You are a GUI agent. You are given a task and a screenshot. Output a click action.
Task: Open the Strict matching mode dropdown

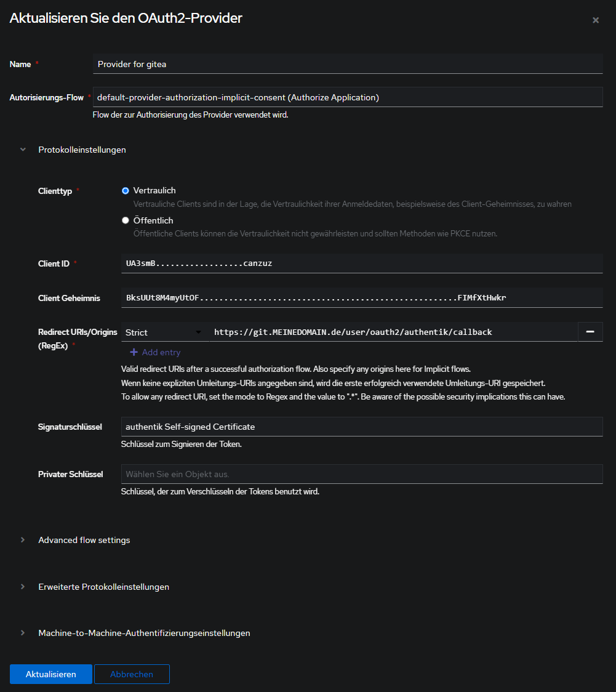(x=164, y=332)
